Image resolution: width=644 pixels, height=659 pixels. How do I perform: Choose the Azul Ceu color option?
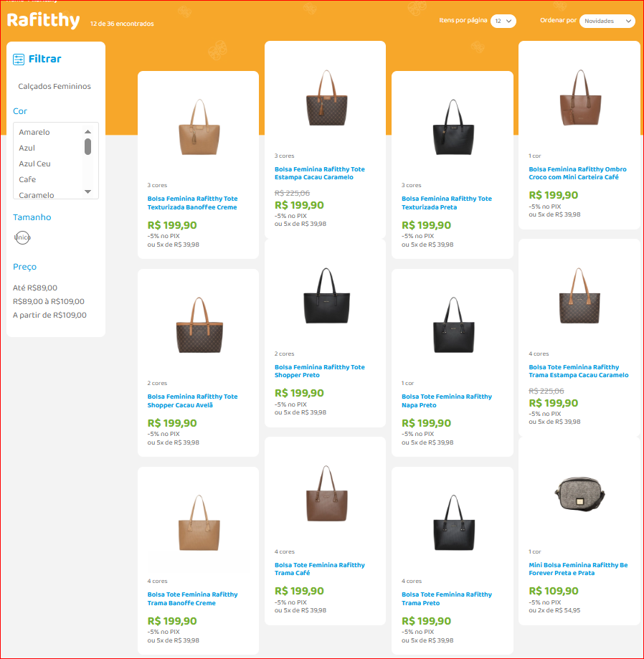point(35,163)
